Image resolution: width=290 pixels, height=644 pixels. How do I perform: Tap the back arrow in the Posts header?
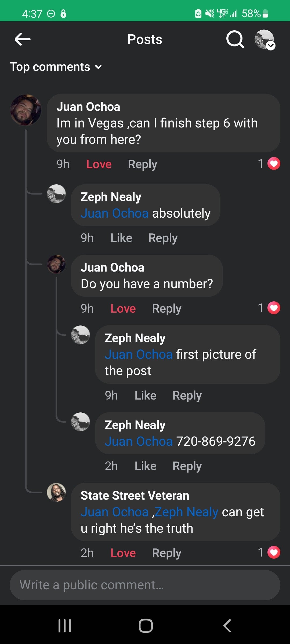tap(23, 39)
